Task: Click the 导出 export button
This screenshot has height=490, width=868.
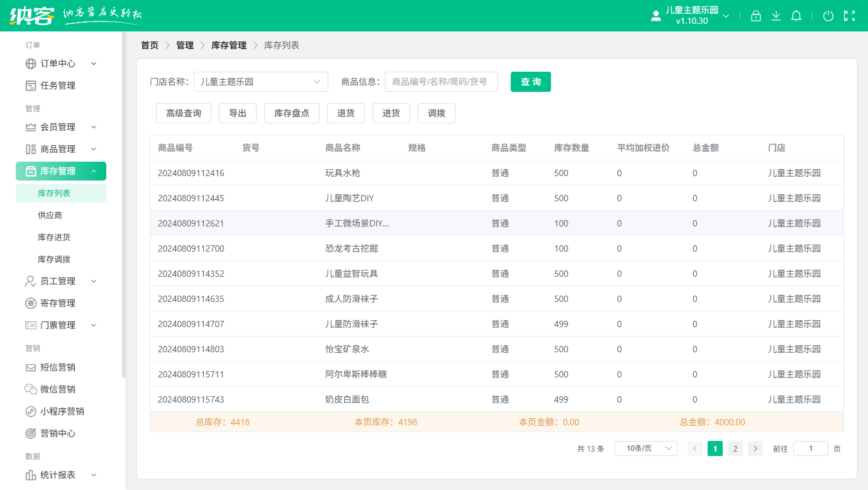Action: [237, 113]
